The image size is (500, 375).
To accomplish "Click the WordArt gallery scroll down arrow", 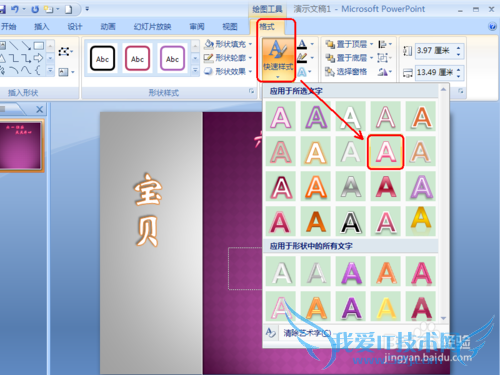I will pyautogui.click(x=443, y=318).
